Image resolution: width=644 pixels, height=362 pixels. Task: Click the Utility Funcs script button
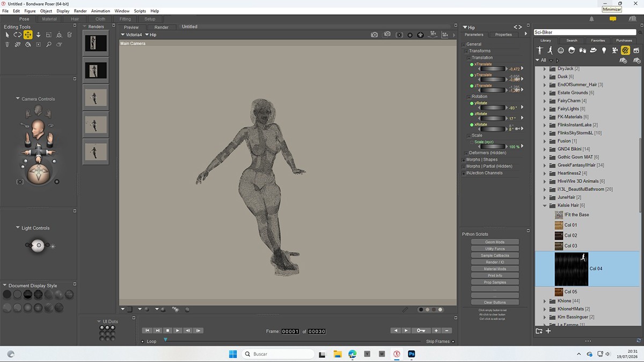tap(495, 249)
